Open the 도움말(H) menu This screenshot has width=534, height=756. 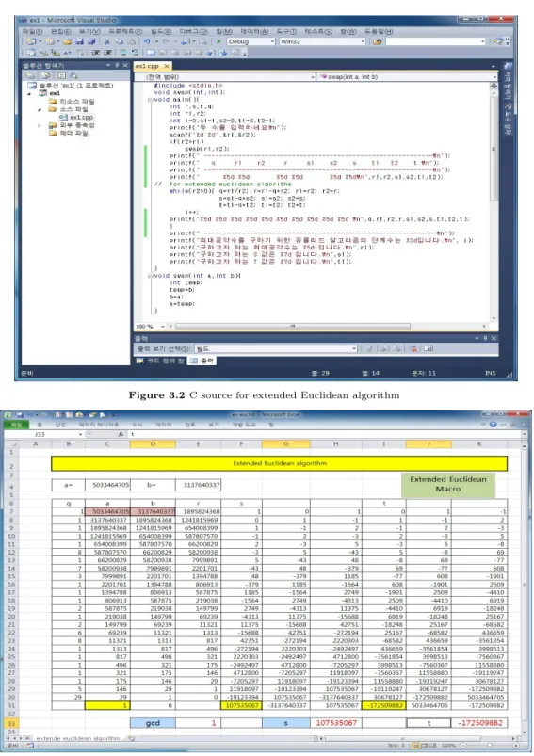380,31
